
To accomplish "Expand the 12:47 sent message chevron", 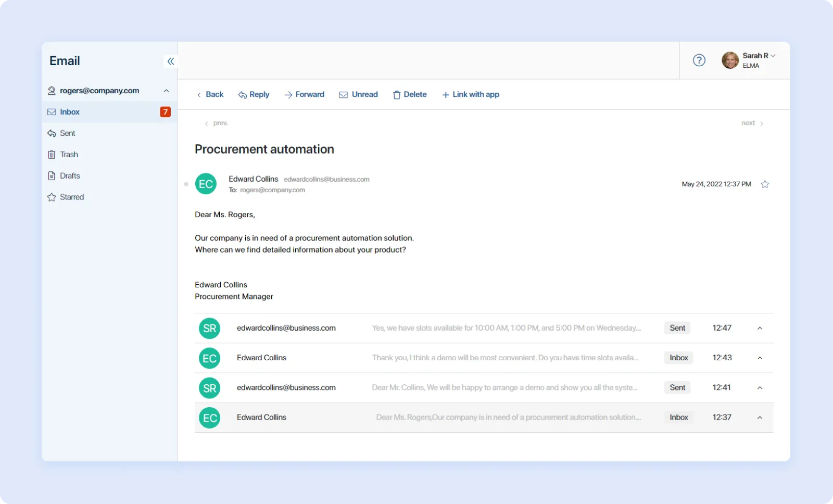I will point(760,328).
